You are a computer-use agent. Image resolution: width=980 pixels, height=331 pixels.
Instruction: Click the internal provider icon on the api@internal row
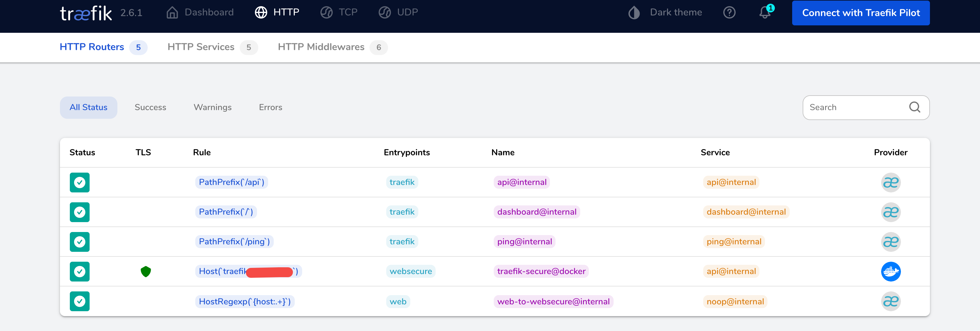pyautogui.click(x=891, y=182)
